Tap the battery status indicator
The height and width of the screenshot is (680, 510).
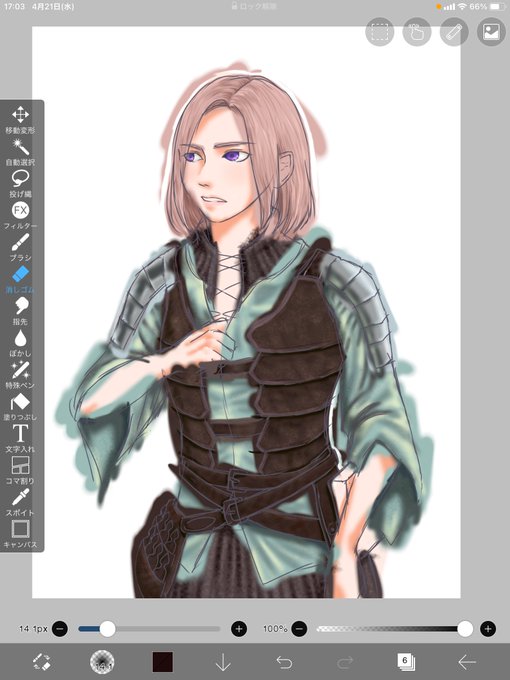click(497, 7)
